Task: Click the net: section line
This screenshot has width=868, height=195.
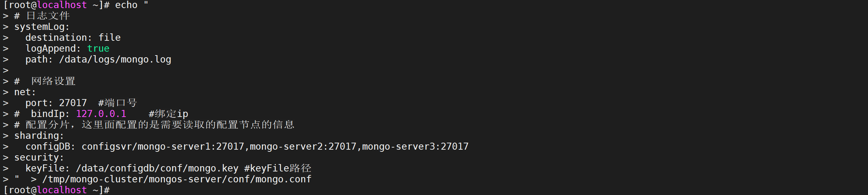Action: (25, 92)
